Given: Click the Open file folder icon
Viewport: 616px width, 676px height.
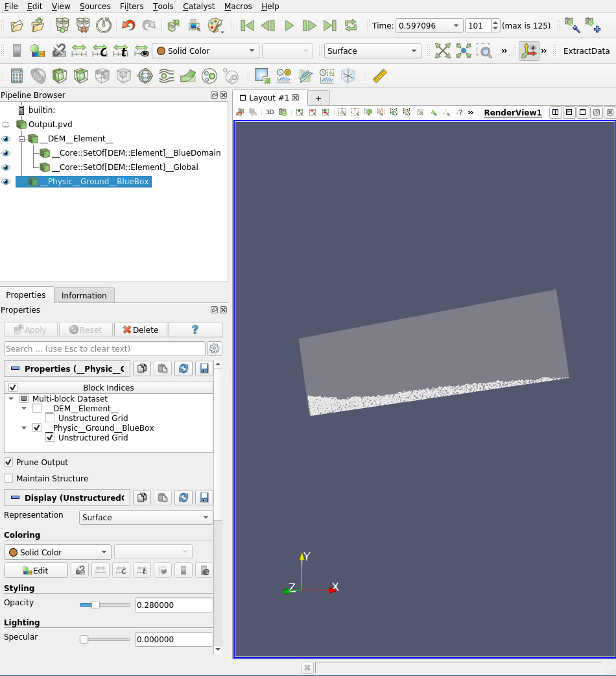Looking at the screenshot, I should coord(17,25).
